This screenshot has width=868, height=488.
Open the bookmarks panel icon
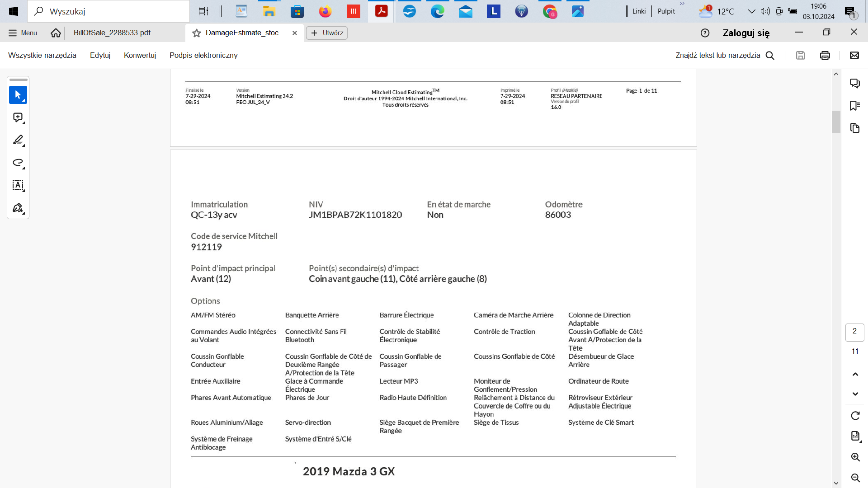click(x=854, y=106)
